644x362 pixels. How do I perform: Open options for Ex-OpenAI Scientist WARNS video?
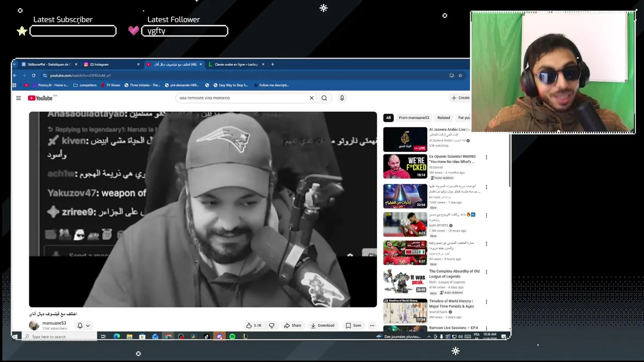(x=486, y=157)
